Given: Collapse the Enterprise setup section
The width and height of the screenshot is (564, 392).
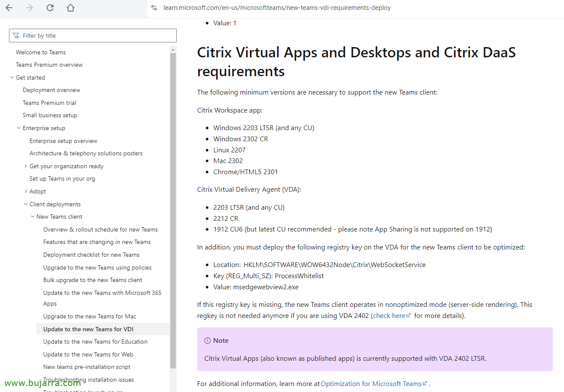Looking at the screenshot, I should [x=19, y=128].
